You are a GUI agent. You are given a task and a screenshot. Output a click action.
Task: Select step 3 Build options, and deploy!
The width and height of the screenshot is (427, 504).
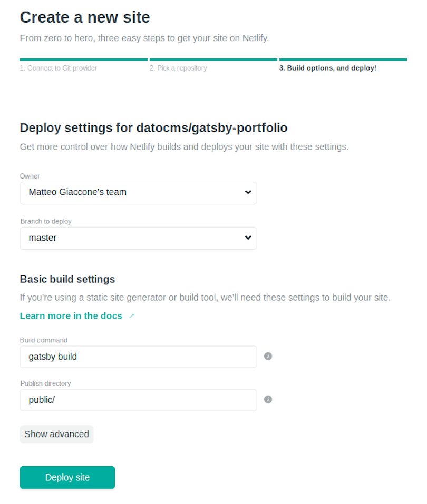pyautogui.click(x=327, y=68)
